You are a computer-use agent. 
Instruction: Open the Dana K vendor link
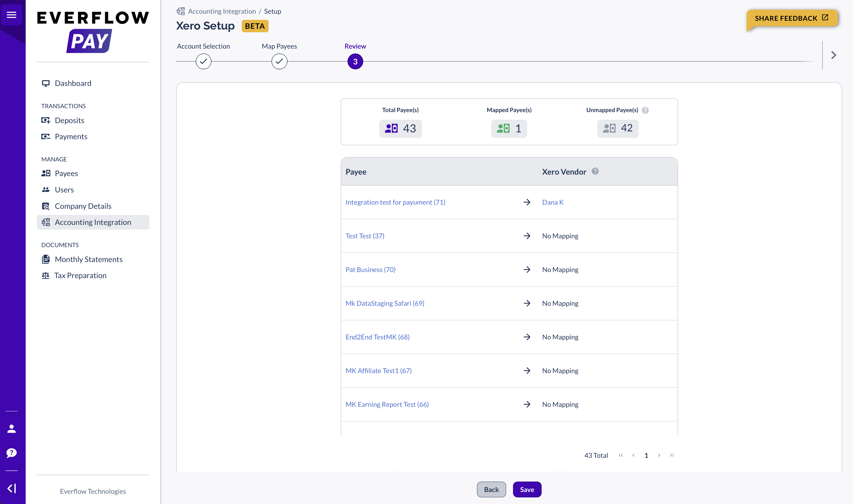coord(553,202)
